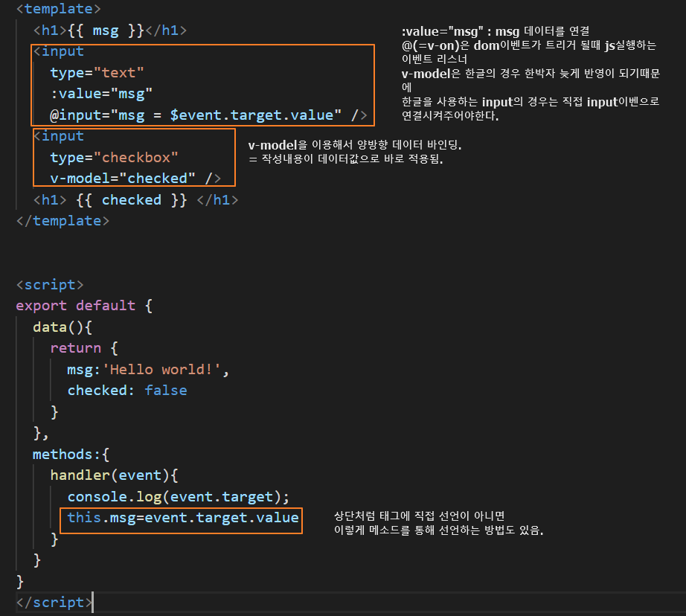The width and height of the screenshot is (686, 616).
Task: Click the note about v-model 양방향 데이터 바인딩
Action: click(x=355, y=145)
